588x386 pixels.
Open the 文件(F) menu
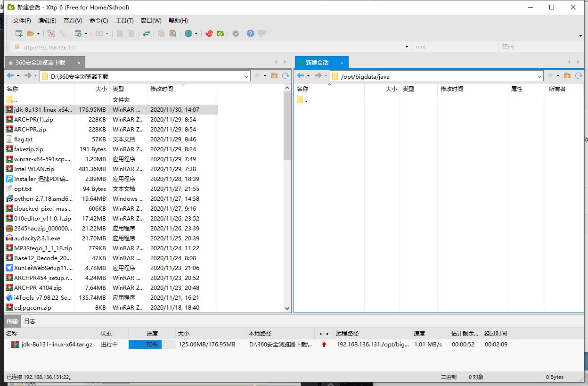coord(22,21)
